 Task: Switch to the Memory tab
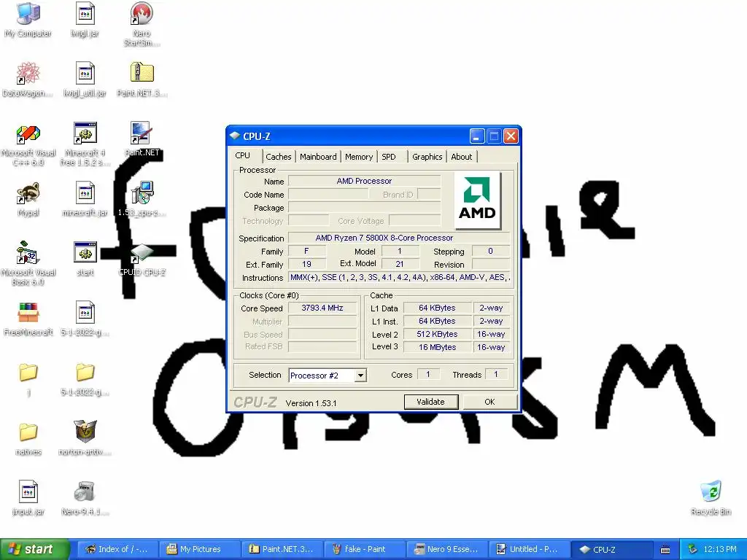point(359,157)
